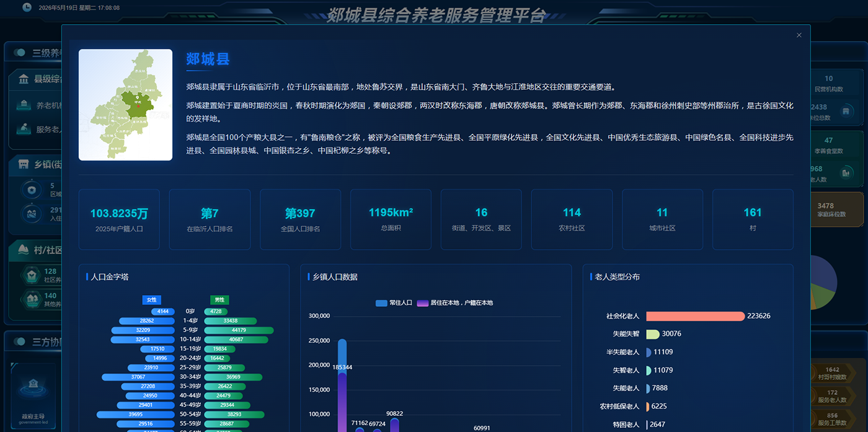Click the hexagon icon beside 140 其他养老

coord(32,299)
